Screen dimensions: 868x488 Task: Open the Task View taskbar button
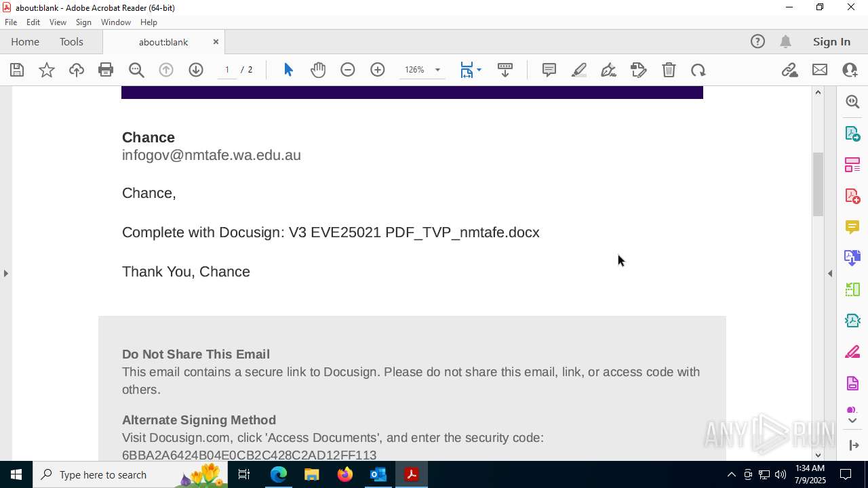(x=244, y=474)
